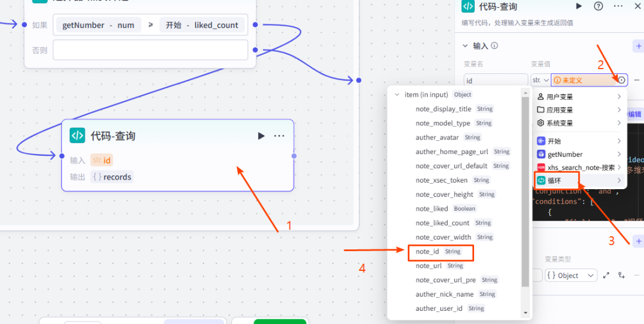Add a child field to the output variable
Image resolution: width=644 pixels, height=324 pixels.
[621, 275]
